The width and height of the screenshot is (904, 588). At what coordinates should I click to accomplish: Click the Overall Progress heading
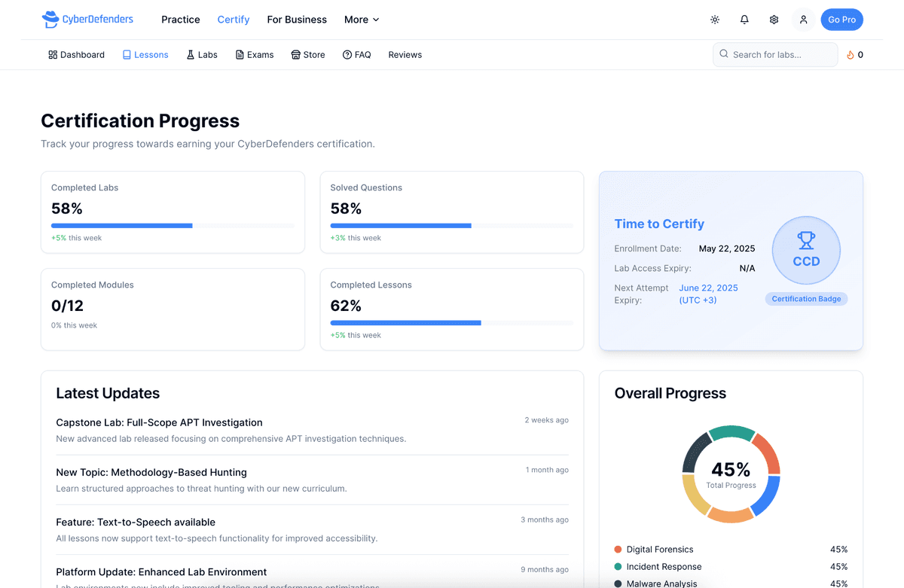click(670, 393)
